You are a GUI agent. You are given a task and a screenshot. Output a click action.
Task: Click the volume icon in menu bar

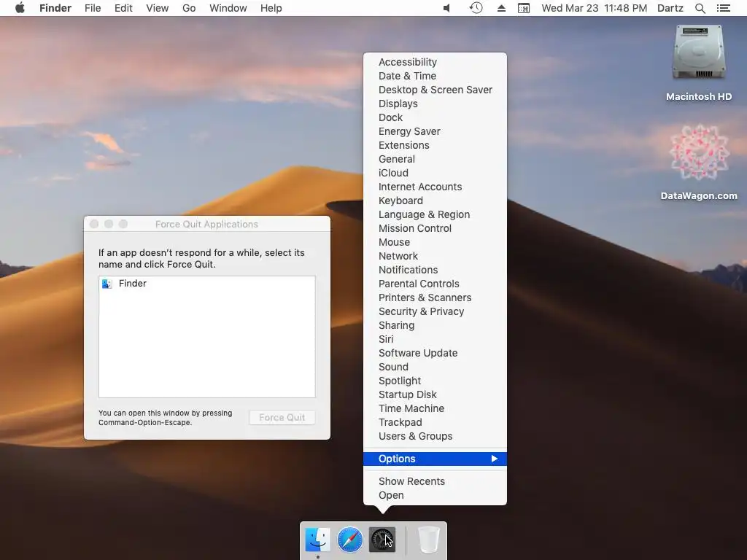(447, 8)
